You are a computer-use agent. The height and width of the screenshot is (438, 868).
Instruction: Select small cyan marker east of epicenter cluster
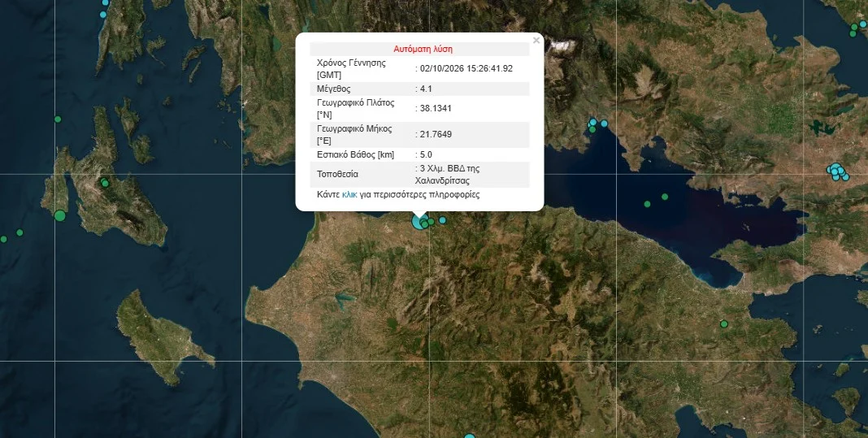(x=442, y=220)
